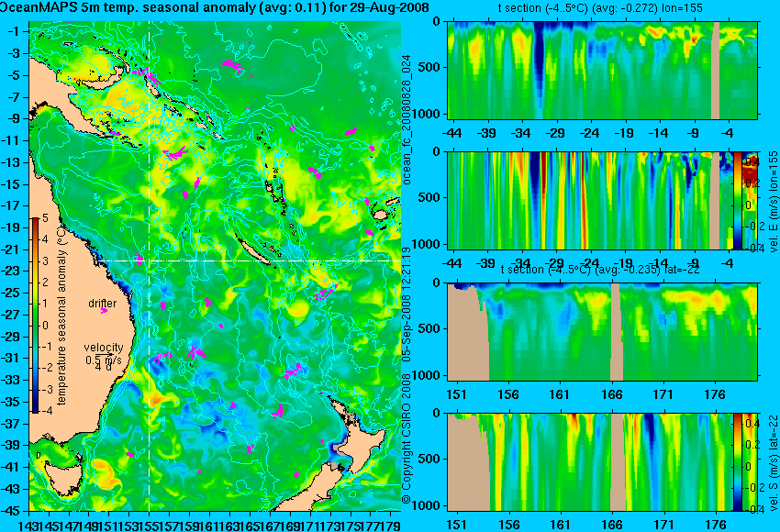Screen dimensions: 780x532
Task: Click the '4 d' text in velocity legend
Action: pos(103,368)
